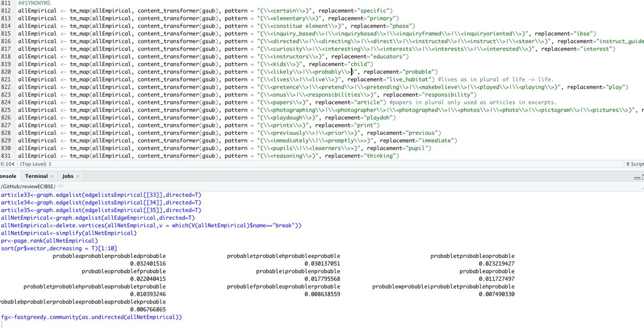Click the output value 0.010393246

tap(148, 294)
